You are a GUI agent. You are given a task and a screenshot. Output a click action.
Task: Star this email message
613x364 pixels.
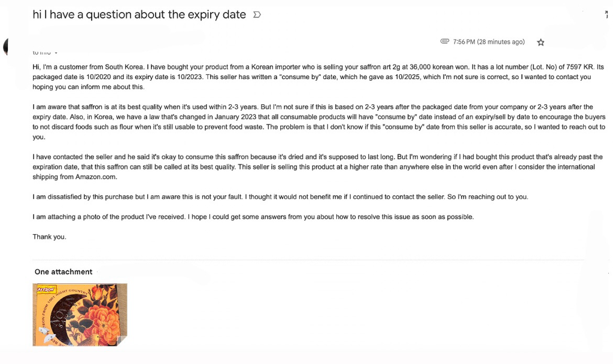click(541, 42)
